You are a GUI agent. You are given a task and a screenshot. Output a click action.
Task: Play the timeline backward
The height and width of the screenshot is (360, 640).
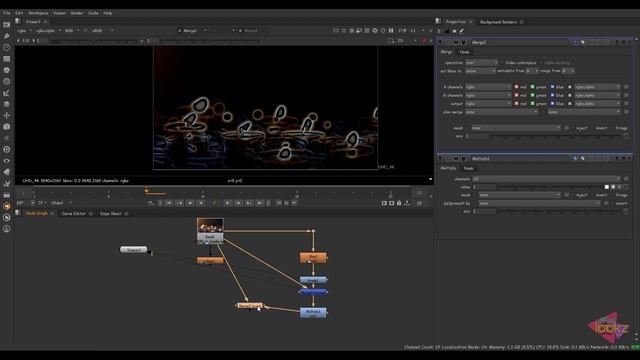[201, 203]
